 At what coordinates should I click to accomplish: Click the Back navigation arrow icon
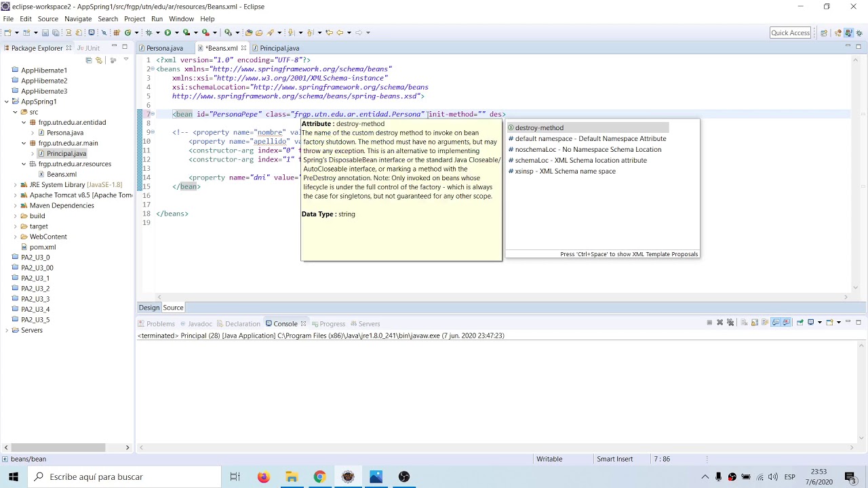tap(340, 33)
